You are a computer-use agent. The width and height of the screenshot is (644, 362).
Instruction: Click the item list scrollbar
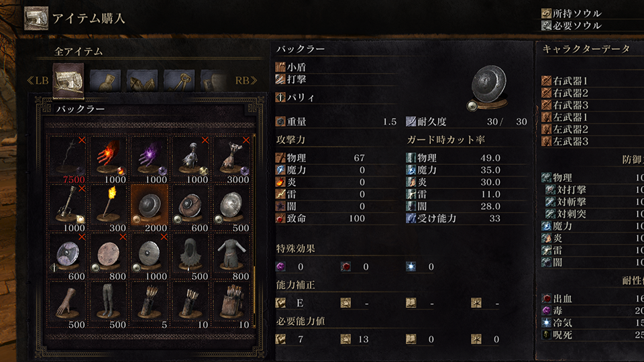pos(254,231)
